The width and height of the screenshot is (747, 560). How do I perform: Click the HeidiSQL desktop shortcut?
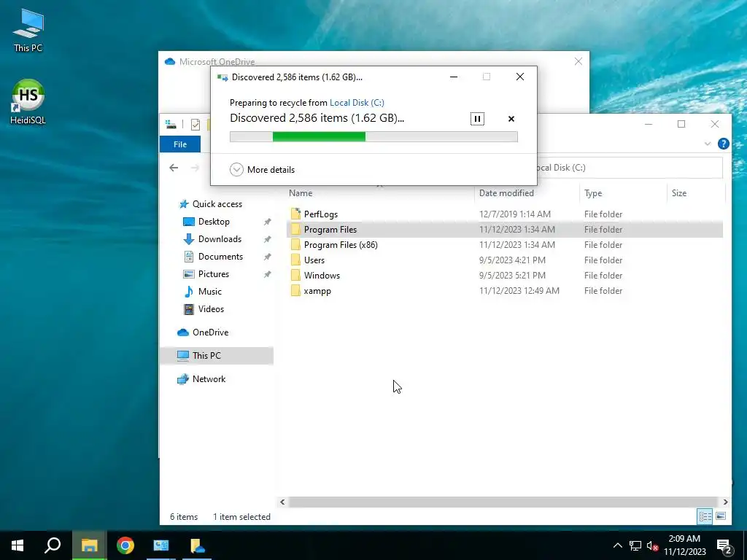(28, 102)
